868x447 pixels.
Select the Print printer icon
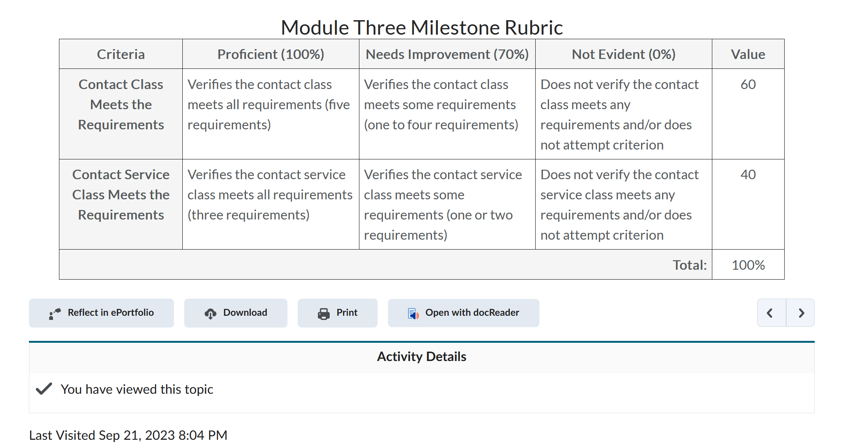[x=323, y=313]
